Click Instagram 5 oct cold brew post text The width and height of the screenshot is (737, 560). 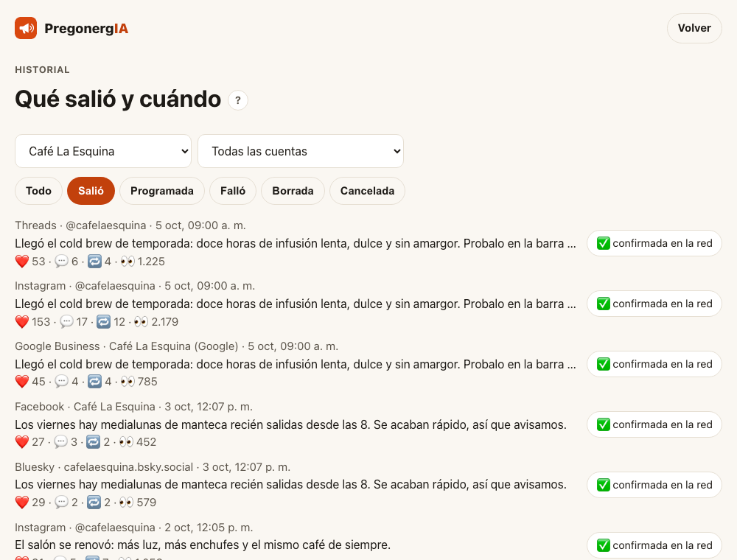point(296,304)
